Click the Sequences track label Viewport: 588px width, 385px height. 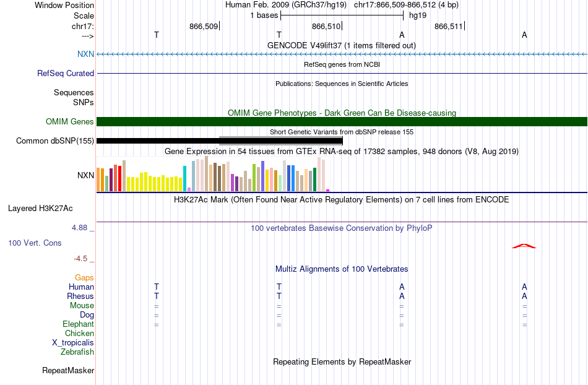pos(74,93)
